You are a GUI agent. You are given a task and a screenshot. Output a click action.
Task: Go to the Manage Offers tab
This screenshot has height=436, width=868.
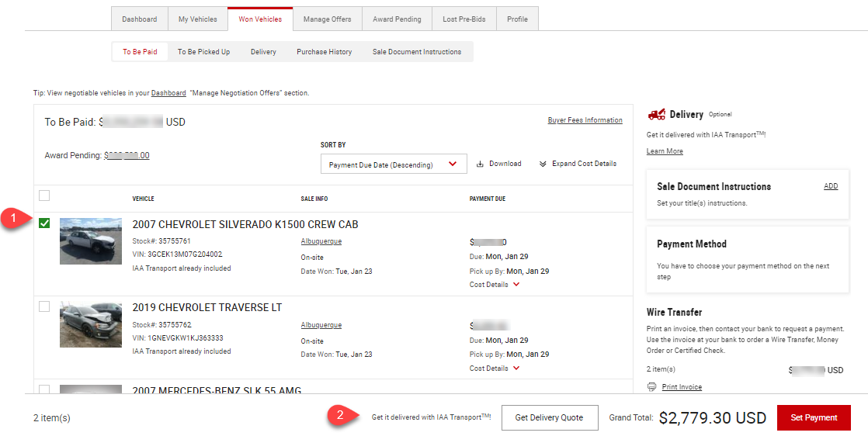coord(327,19)
